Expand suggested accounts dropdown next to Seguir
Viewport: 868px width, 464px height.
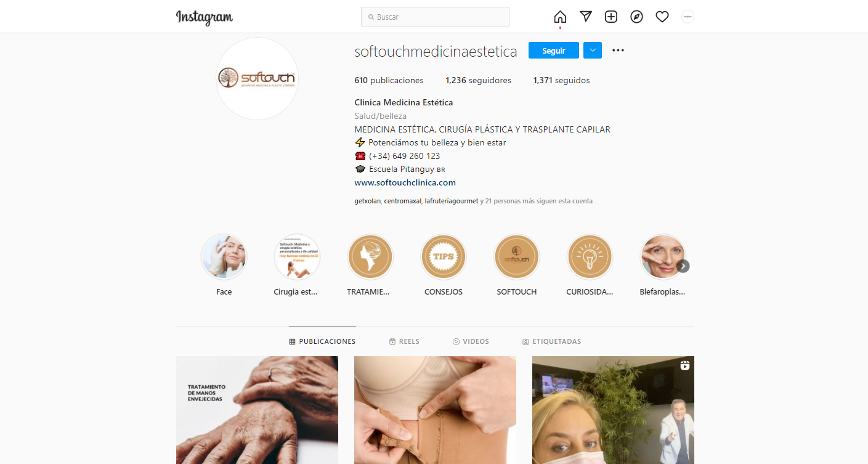[592, 51]
